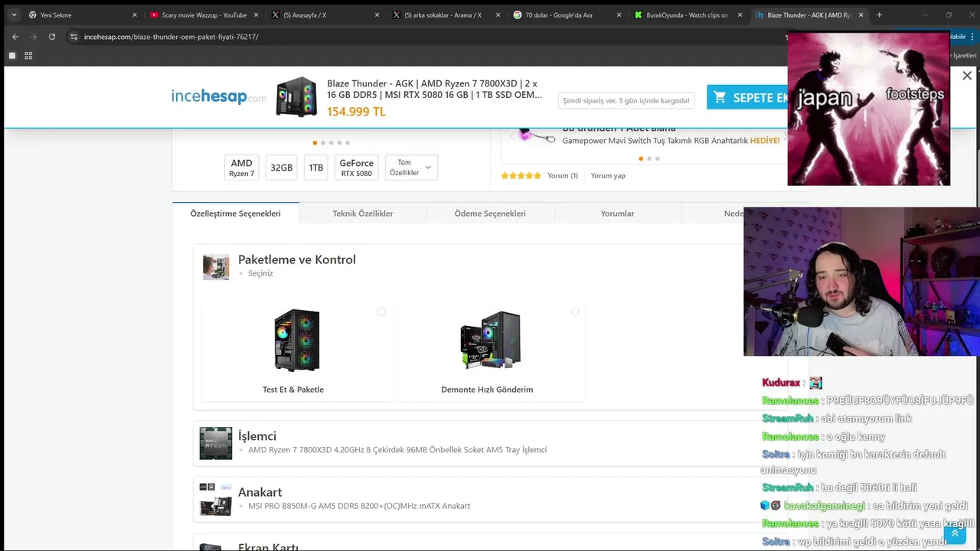Click the Demonte Hızlı Gönderim parts image
This screenshot has width=980, height=551.
pos(490,341)
